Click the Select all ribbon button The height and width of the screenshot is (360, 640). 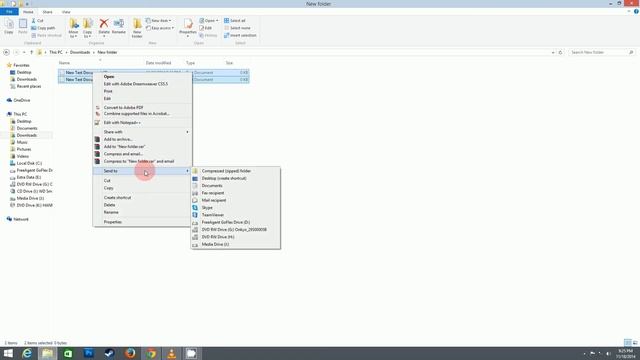(x=235, y=20)
